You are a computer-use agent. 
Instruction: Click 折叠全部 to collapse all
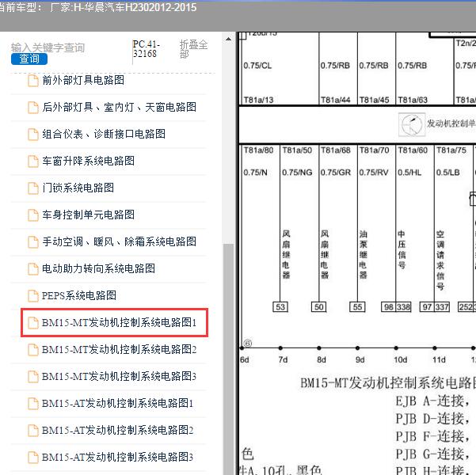[x=193, y=49]
